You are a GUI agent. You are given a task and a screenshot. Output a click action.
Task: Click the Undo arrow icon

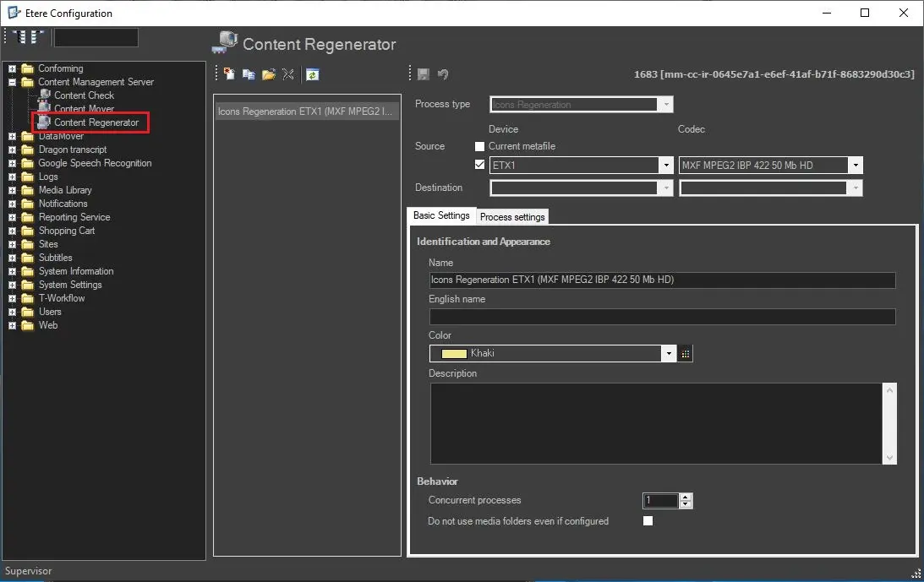(x=442, y=74)
